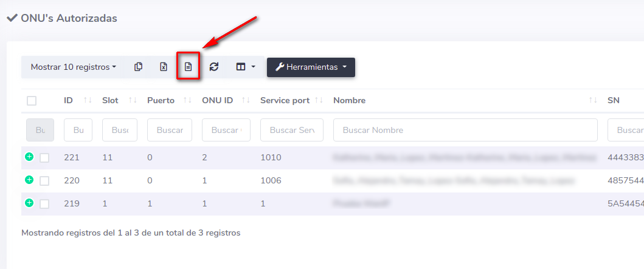Expand the Herramientas dropdown menu
This screenshot has height=269, width=644.
[x=311, y=67]
